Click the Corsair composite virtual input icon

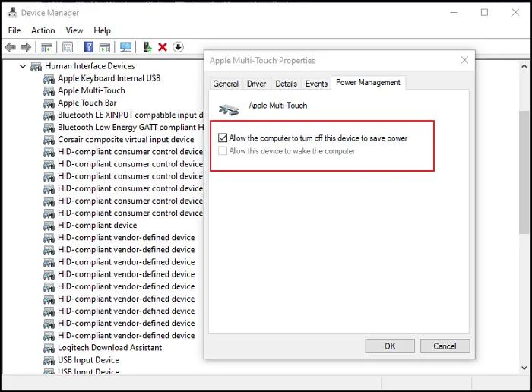click(49, 140)
